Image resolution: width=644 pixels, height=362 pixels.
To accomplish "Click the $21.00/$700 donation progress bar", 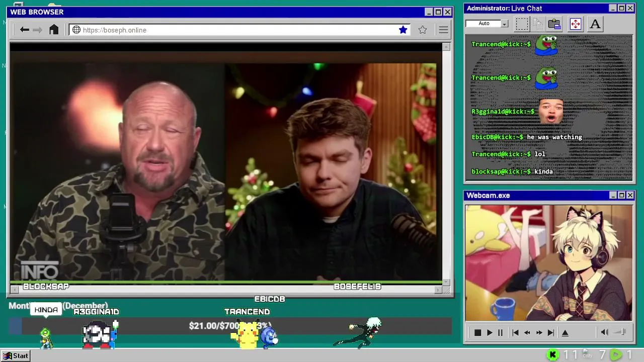I will (x=230, y=326).
